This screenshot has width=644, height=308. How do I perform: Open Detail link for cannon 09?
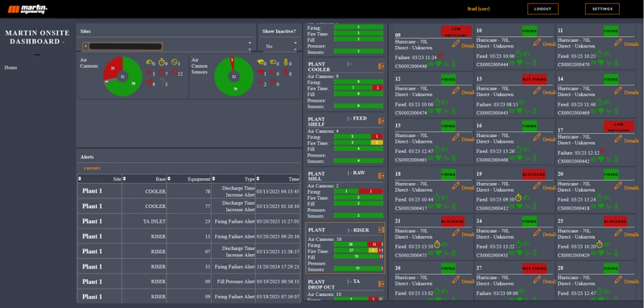[469, 46]
